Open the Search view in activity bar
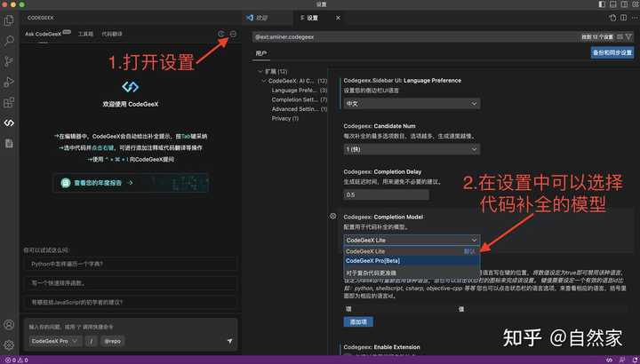640x364 pixels. (x=9, y=40)
